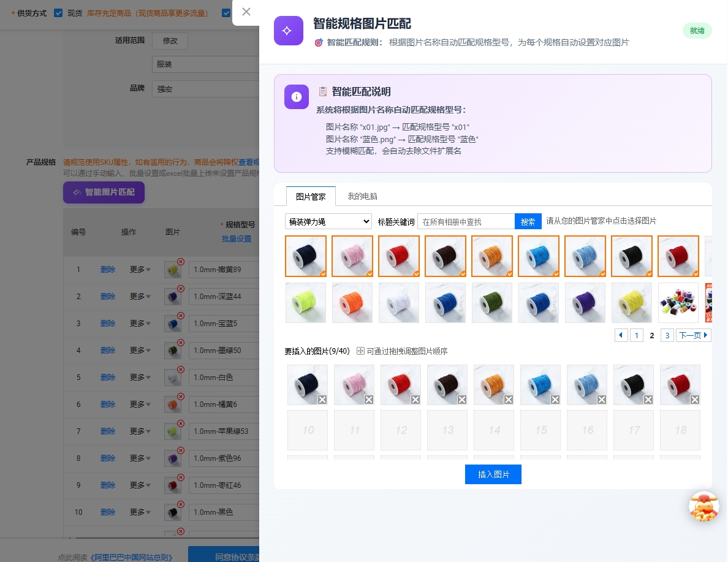
Task: Click the 插入图片 button
Action: tap(493, 474)
